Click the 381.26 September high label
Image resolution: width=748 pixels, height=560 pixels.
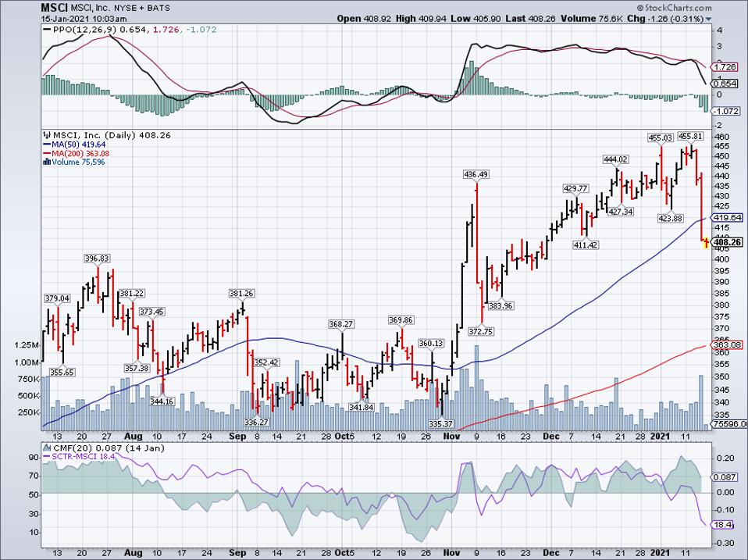pos(241,294)
